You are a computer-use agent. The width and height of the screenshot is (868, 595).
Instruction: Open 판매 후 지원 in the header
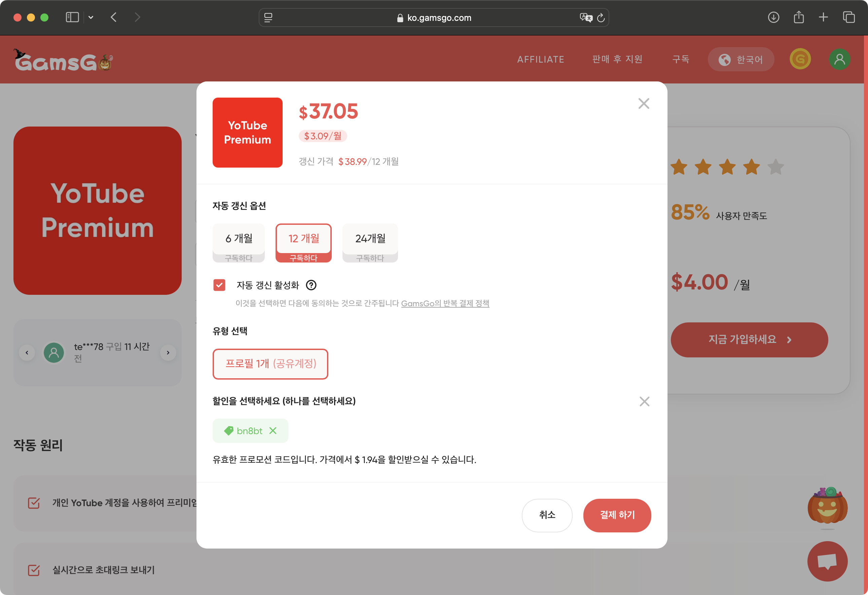pos(617,59)
